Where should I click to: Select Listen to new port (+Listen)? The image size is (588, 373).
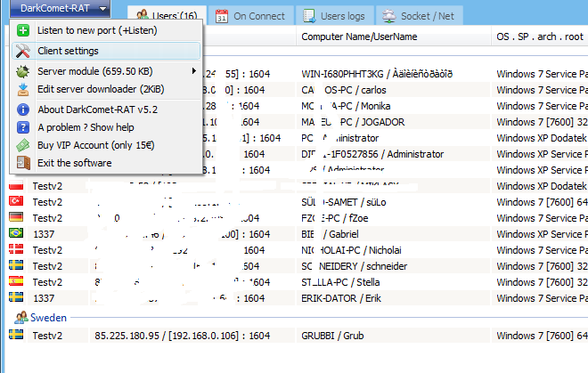click(x=107, y=31)
